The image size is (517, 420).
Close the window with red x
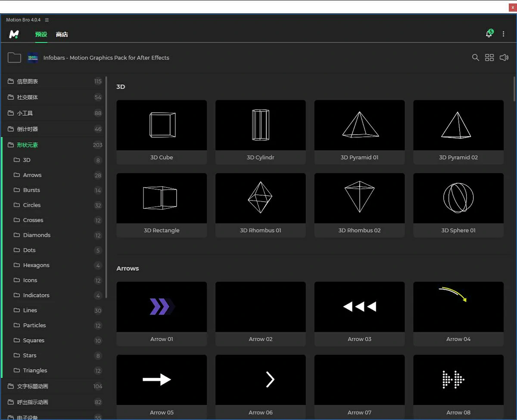click(x=512, y=7)
